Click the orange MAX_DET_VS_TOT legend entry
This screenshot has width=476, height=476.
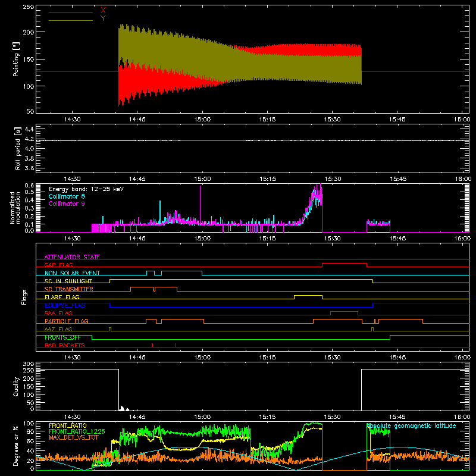(x=73, y=437)
